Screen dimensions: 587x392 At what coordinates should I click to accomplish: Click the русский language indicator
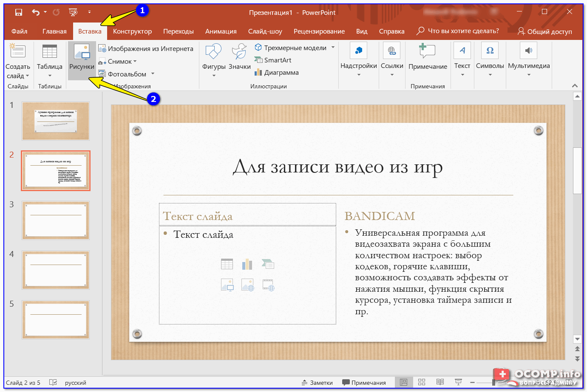pyautogui.click(x=76, y=383)
